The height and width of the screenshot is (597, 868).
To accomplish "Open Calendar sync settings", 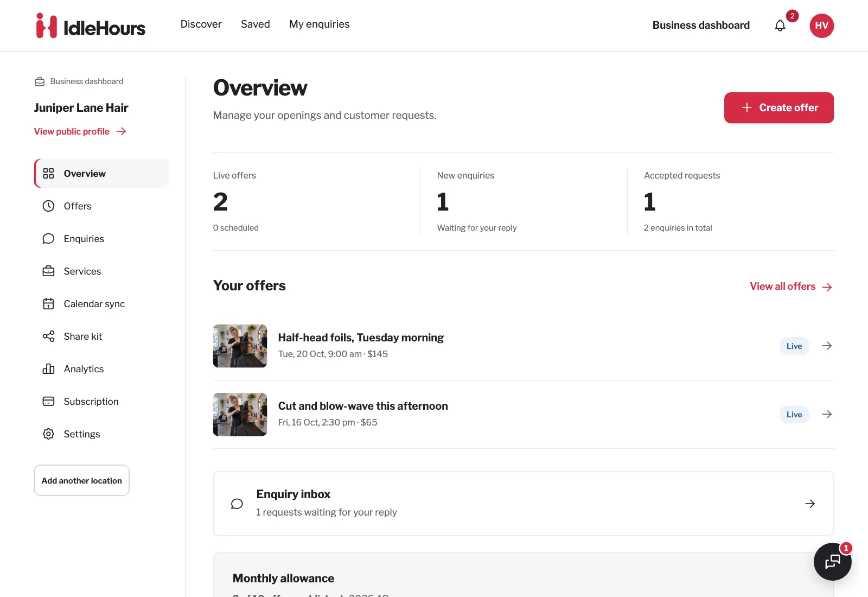I will tap(101, 304).
